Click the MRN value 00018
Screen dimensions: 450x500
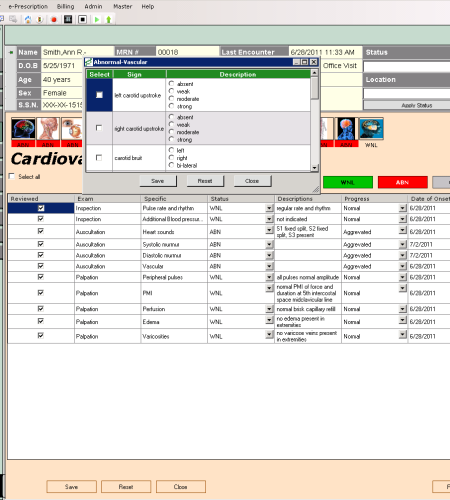pyautogui.click(x=187, y=52)
